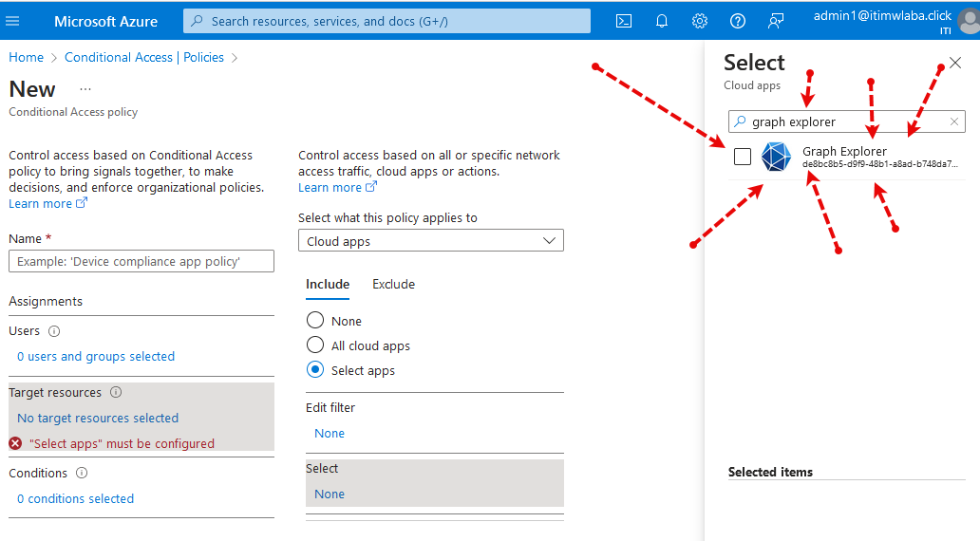The image size is (980, 541).
Task: Click the Selected items heading
Action: 770,473
